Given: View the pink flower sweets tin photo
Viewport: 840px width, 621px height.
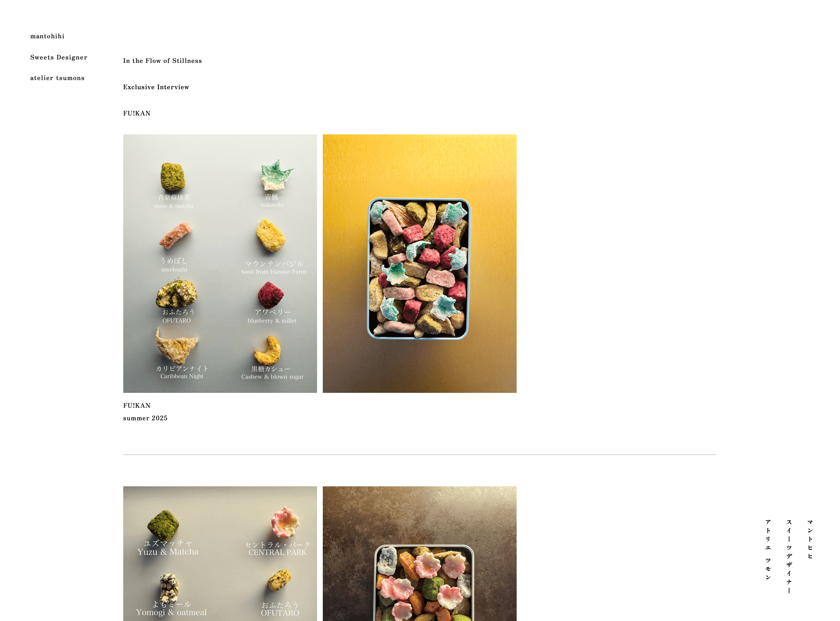Looking at the screenshot, I should point(419,554).
